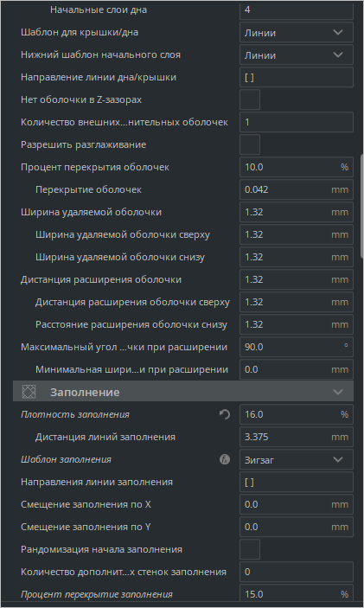Click formula icon next to Шаблон заполнения
Image resolution: width=364 pixels, height=608 pixels.
225,459
